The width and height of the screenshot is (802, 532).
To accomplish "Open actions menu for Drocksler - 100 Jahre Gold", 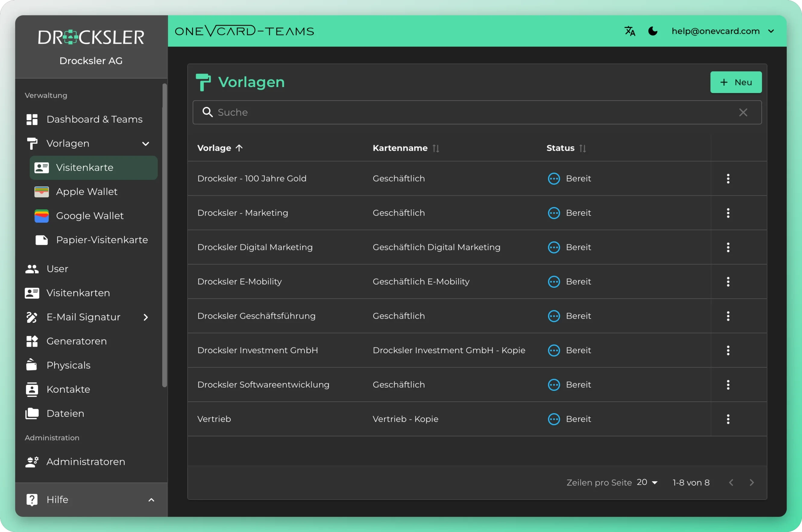I will (728, 178).
